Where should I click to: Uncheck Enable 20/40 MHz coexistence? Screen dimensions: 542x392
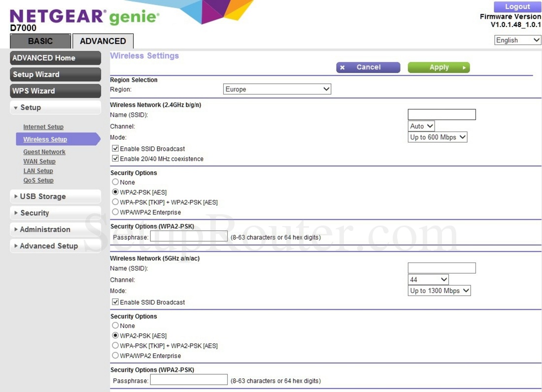[115, 158]
